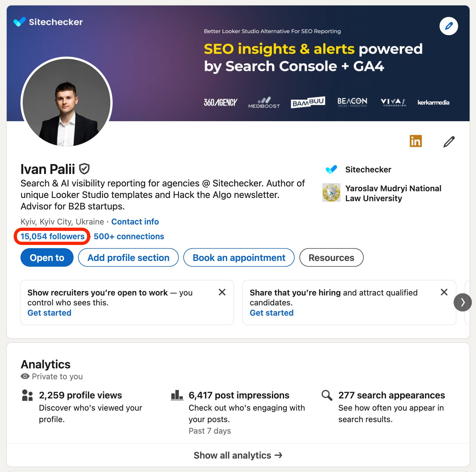Click the Mediboost logo in banner
The width and height of the screenshot is (476, 472).
[264, 103]
